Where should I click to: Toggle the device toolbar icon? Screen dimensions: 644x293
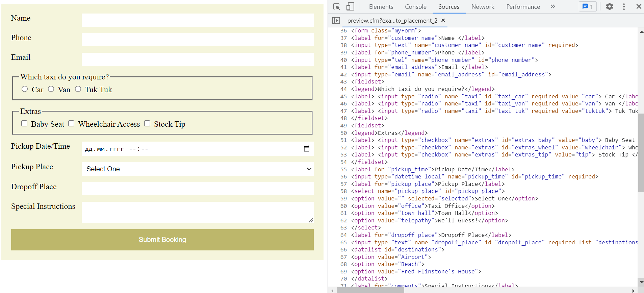(x=350, y=7)
